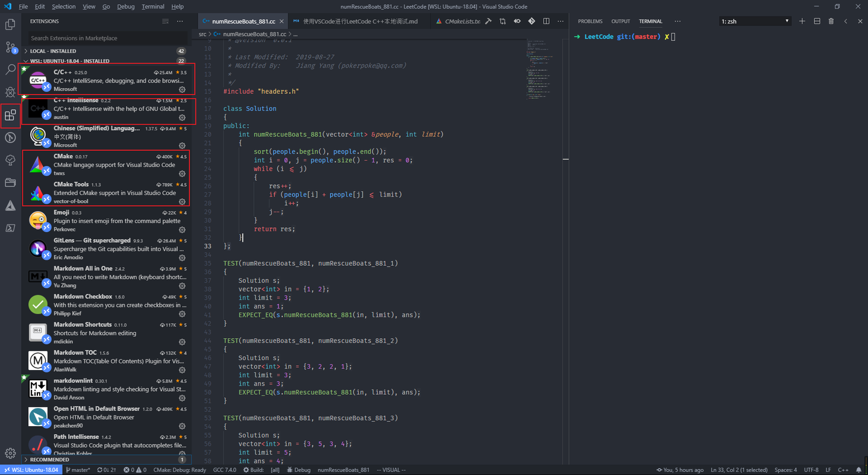
Task: Click the master branch indicator in status bar
Action: pyautogui.click(x=78, y=470)
